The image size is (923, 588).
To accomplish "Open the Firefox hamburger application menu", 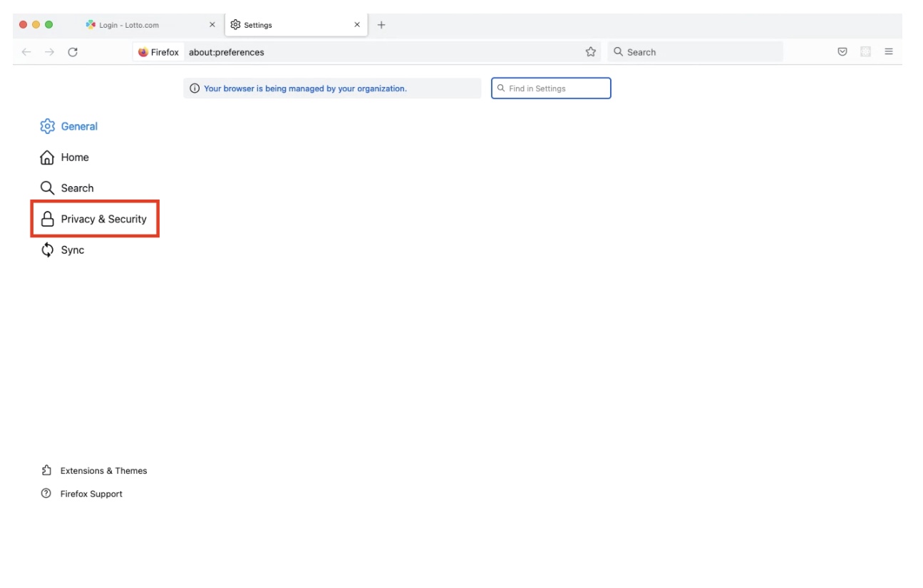I will 889,52.
